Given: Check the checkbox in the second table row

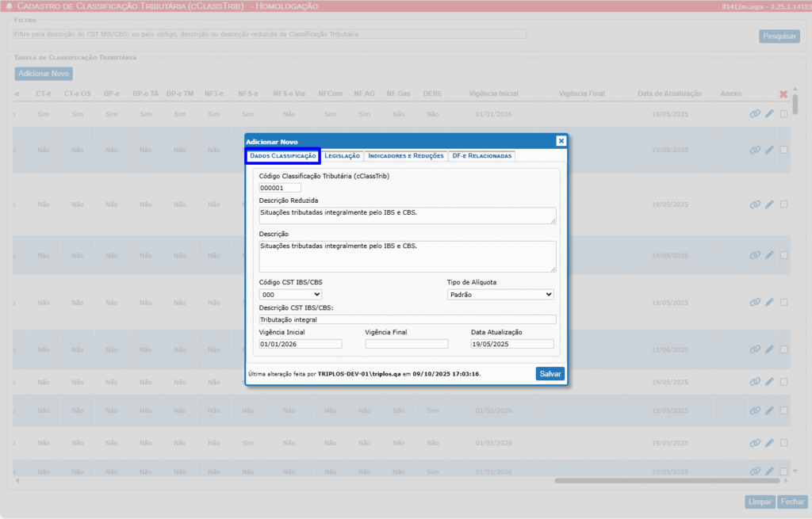Looking at the screenshot, I should point(783,150).
